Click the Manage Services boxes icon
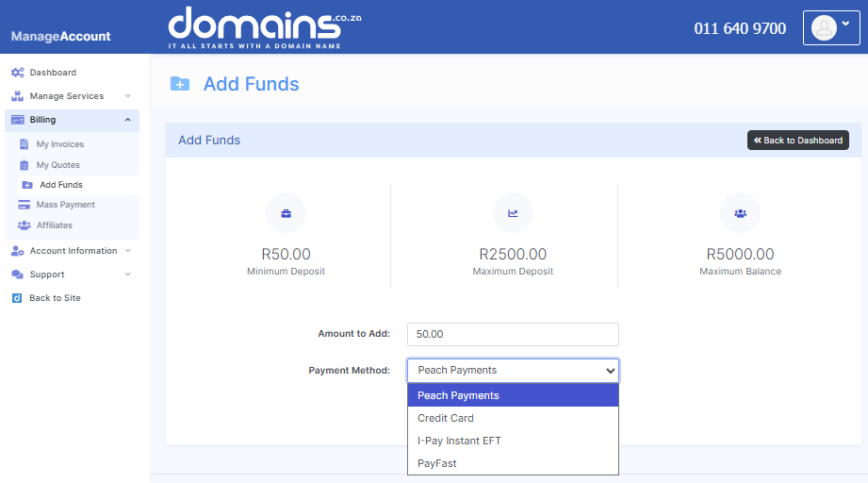The height and width of the screenshot is (483, 868). tap(17, 96)
